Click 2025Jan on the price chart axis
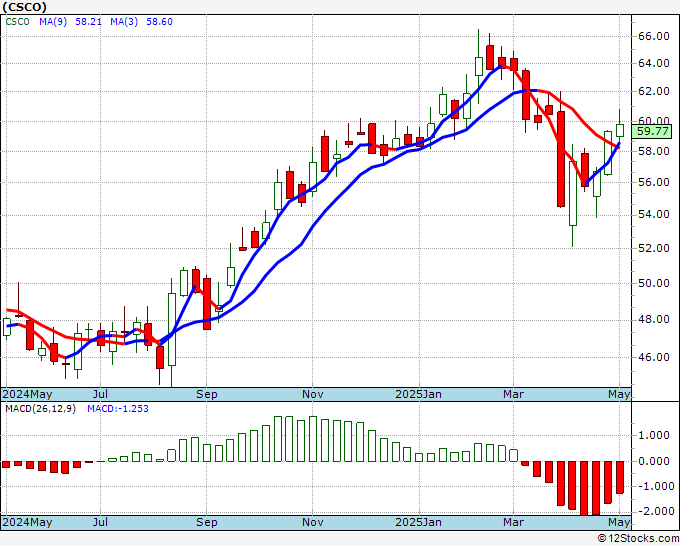 pos(418,394)
